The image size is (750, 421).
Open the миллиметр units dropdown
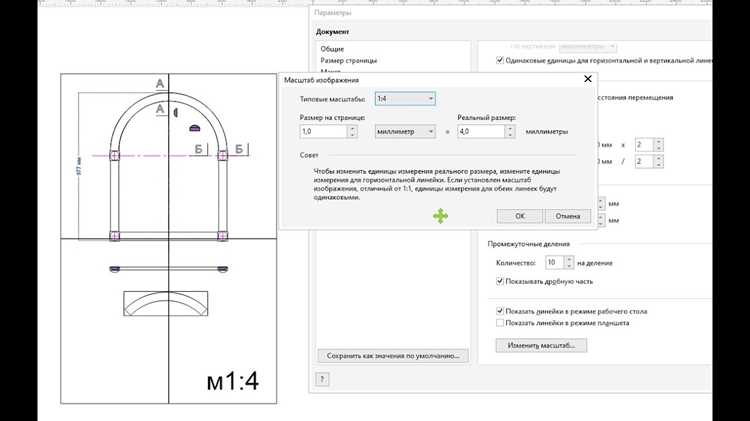405,132
